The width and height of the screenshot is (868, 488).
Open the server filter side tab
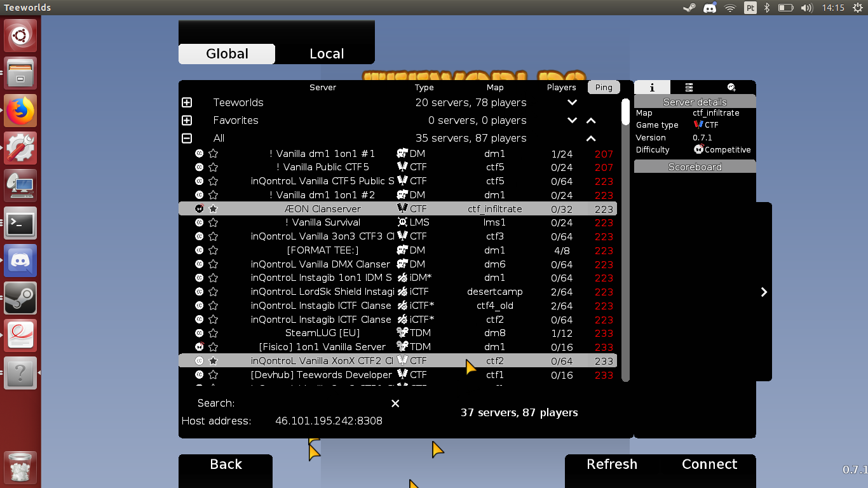coord(689,88)
